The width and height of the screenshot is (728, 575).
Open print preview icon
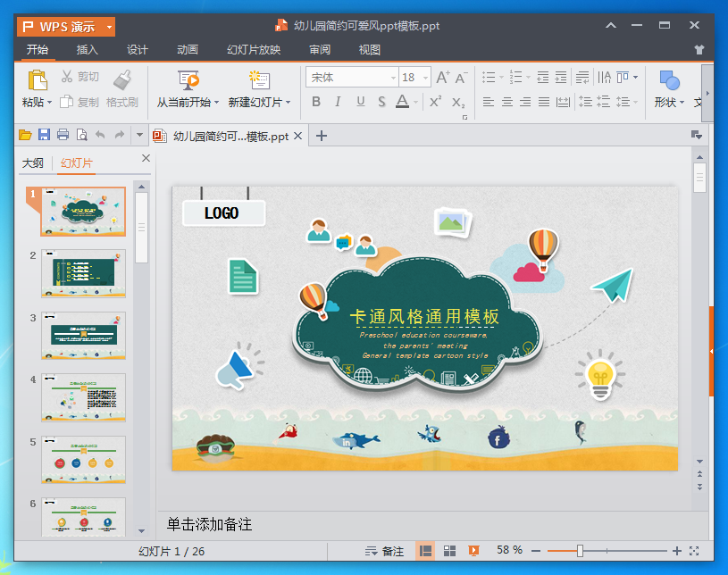pyautogui.click(x=81, y=135)
